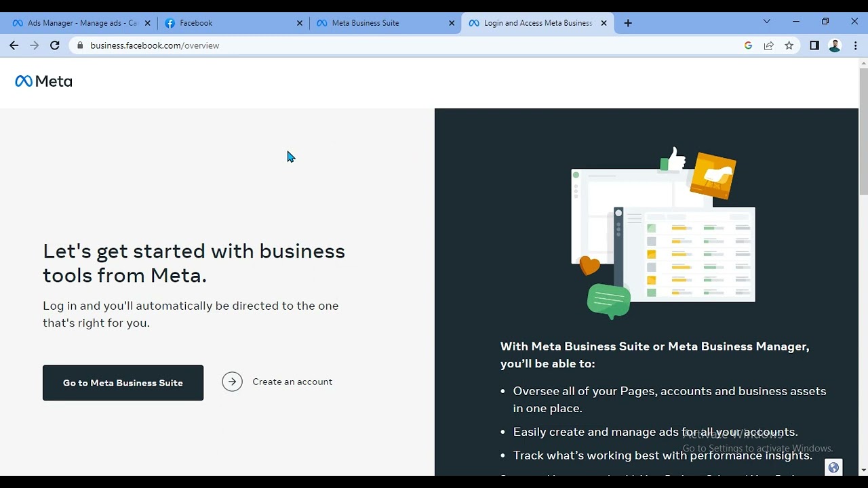868x488 pixels.
Task: Open the Chrome three-dot menu
Action: tap(855, 45)
